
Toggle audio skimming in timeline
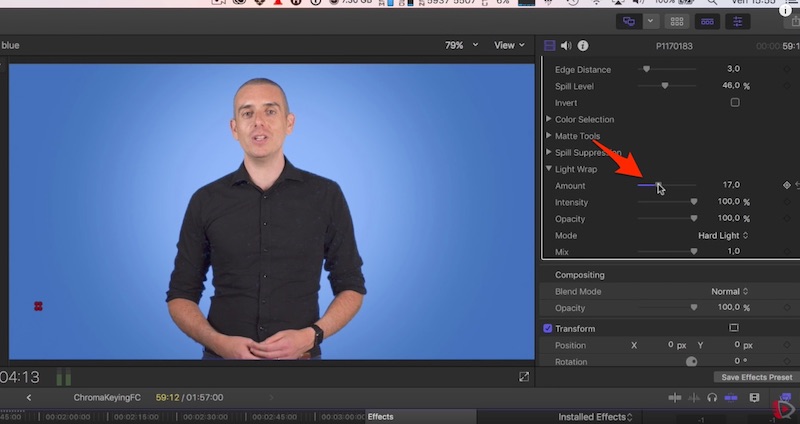694,397
